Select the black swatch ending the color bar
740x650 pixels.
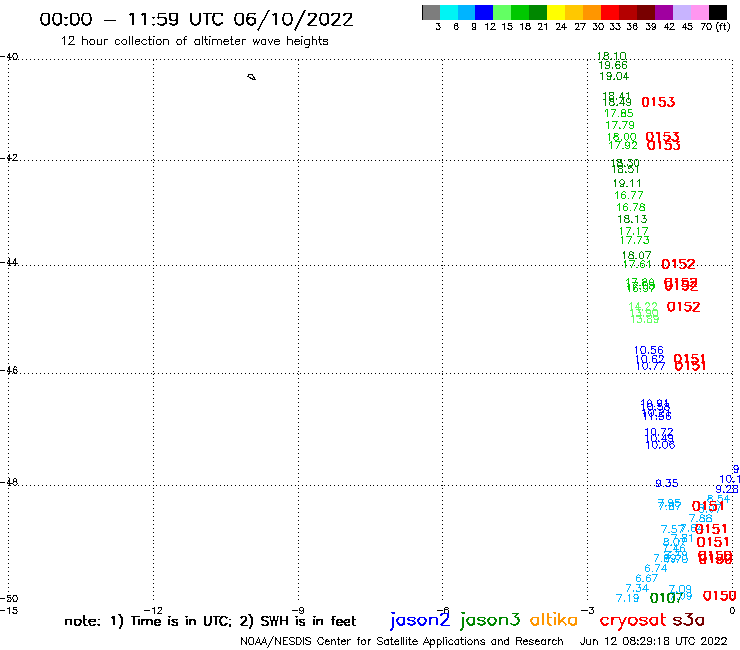coord(717,12)
